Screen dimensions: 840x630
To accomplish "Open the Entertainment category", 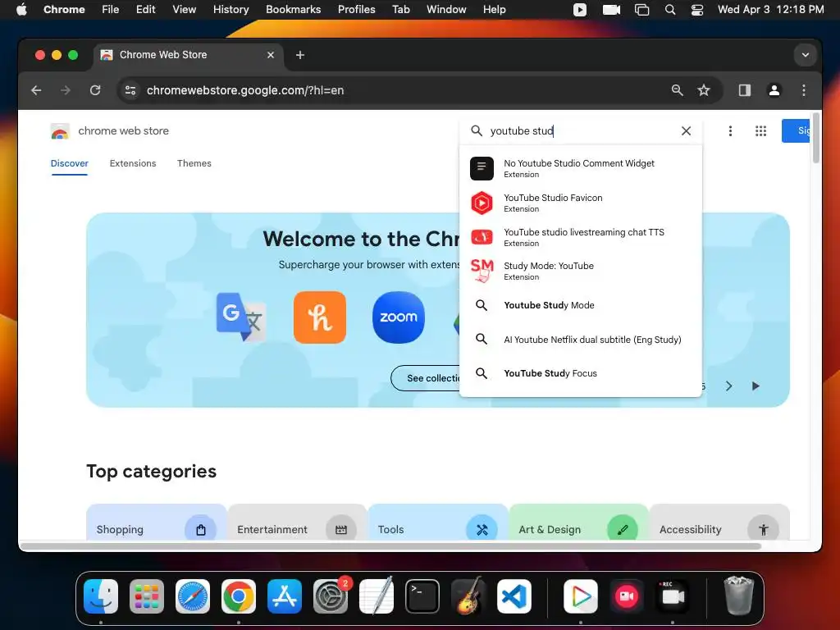I will 297,523.
